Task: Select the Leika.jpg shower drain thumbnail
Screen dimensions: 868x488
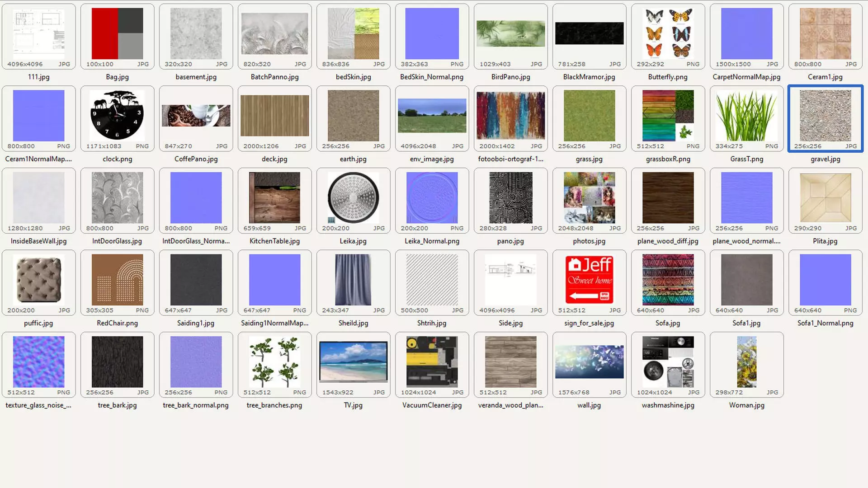Action: click(x=353, y=197)
